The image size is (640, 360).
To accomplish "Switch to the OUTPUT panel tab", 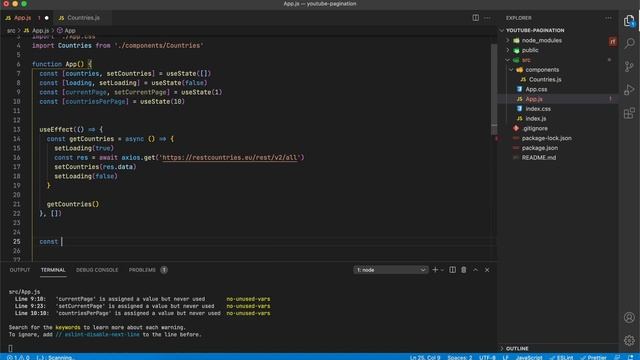I will (20, 270).
